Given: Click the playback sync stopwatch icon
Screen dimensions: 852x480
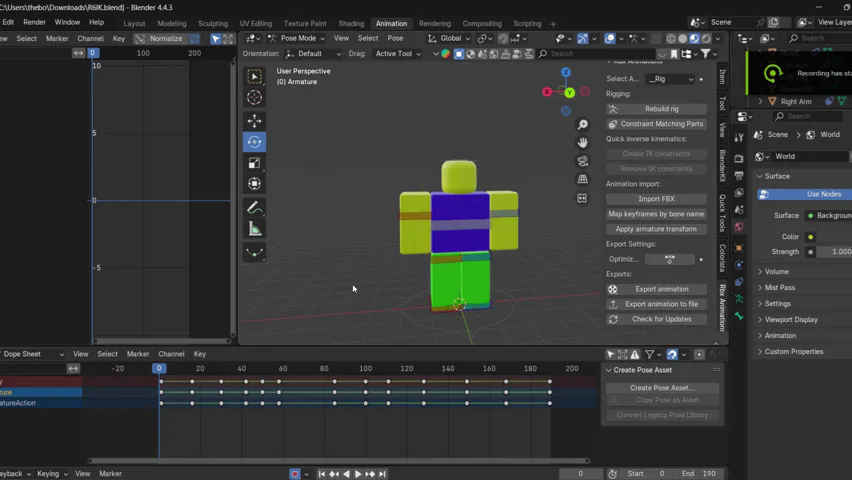Looking at the screenshot, I should (x=612, y=473).
